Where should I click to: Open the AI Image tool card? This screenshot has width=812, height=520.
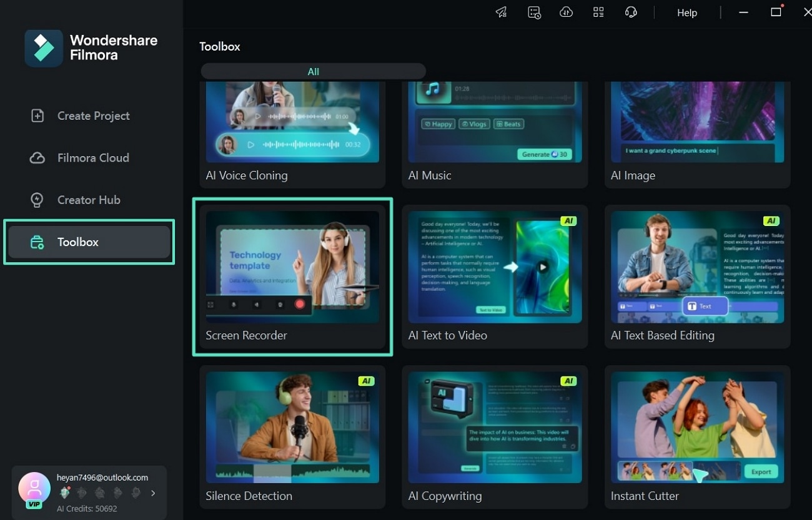[697, 135]
